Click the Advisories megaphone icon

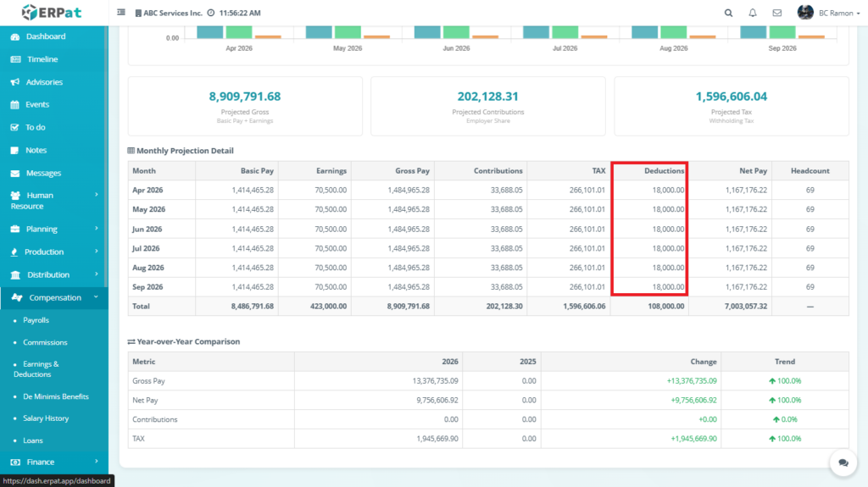coord(15,82)
